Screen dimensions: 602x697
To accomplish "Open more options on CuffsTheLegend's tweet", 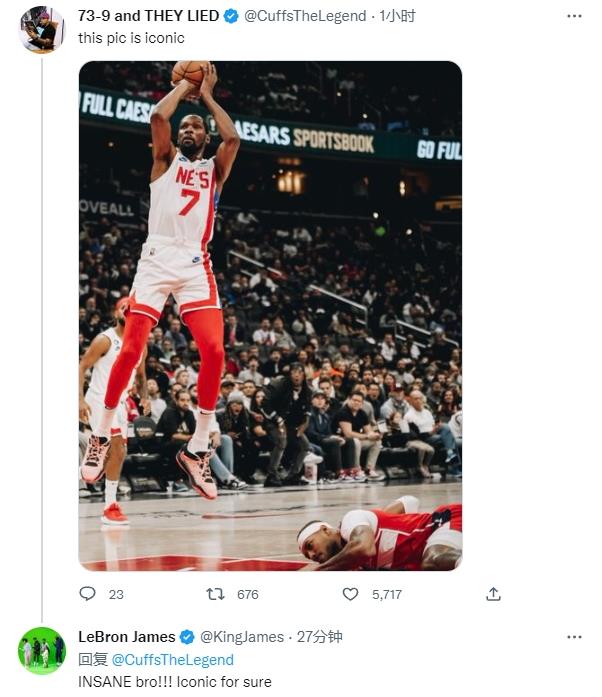I will click(x=574, y=17).
